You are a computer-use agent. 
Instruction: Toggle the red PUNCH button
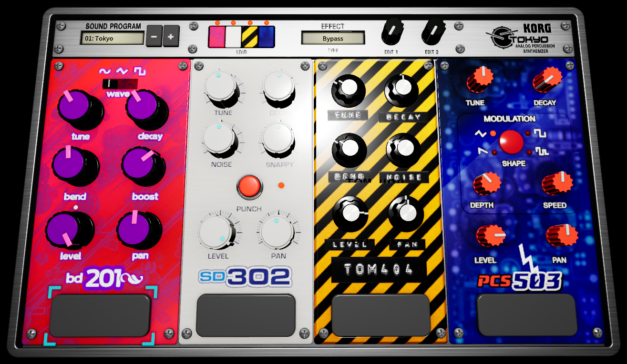[249, 186]
